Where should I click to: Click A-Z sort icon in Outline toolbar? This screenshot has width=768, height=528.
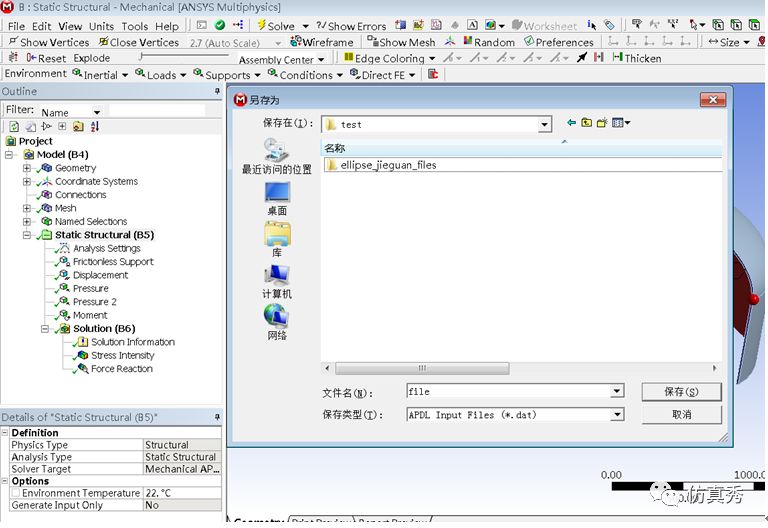coord(95,126)
